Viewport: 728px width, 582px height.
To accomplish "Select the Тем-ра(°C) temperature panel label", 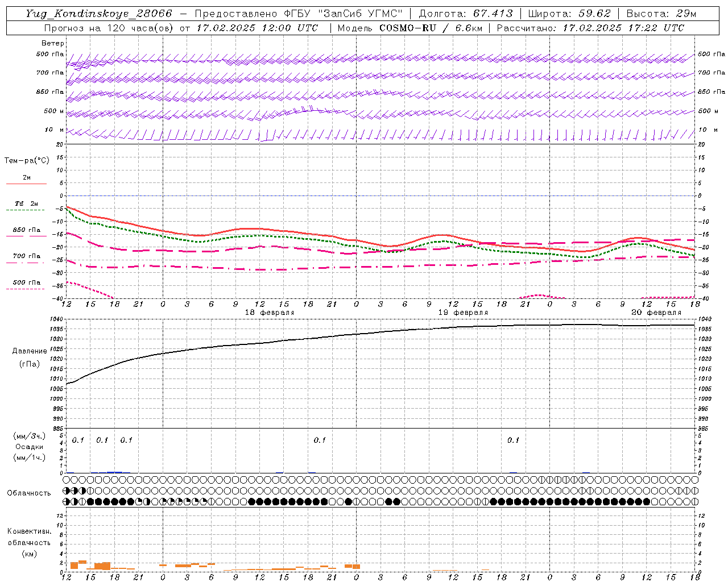I will pos(27,161).
